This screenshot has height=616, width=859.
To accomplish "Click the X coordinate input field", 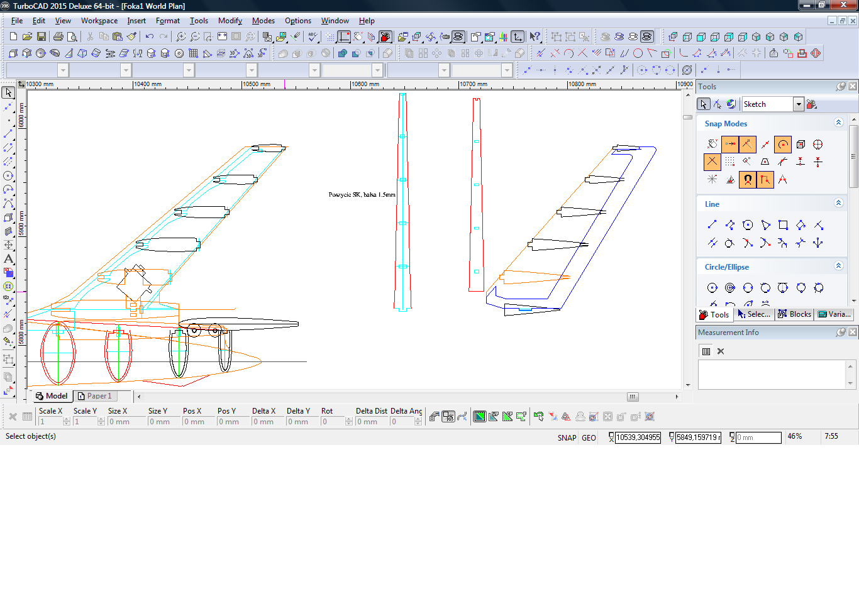I will point(638,437).
